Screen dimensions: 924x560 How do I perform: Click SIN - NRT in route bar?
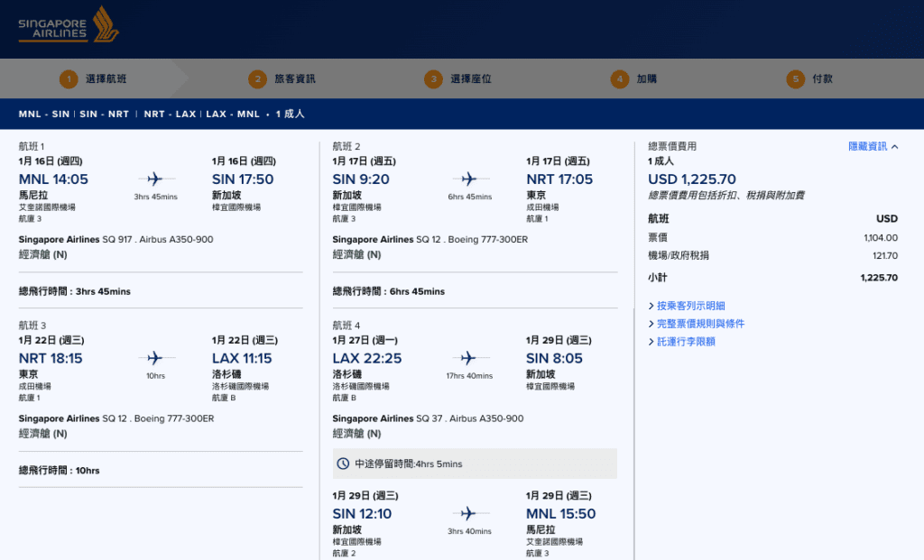105,115
